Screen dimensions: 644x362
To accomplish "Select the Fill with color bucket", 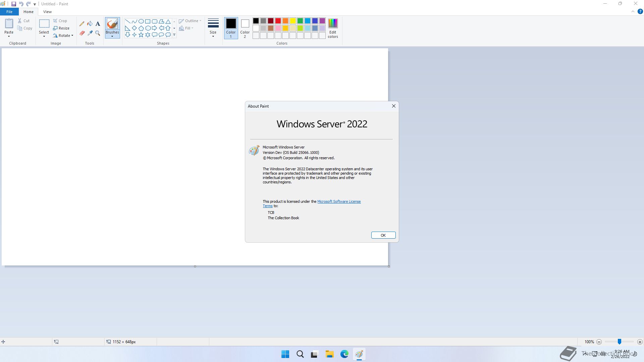I will [90, 24].
